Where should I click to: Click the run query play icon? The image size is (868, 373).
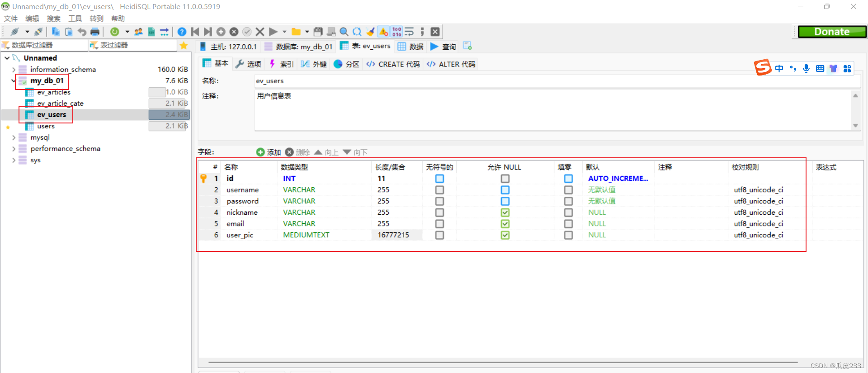273,32
